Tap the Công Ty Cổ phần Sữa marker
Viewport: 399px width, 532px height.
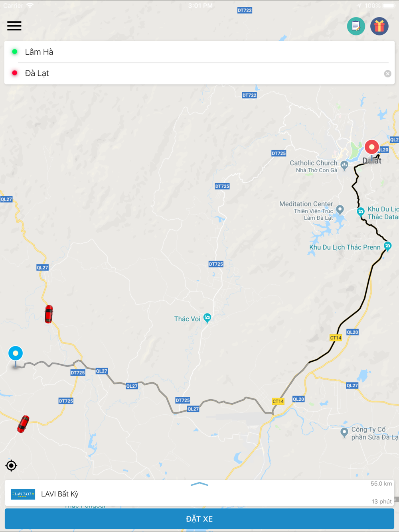pos(344,432)
